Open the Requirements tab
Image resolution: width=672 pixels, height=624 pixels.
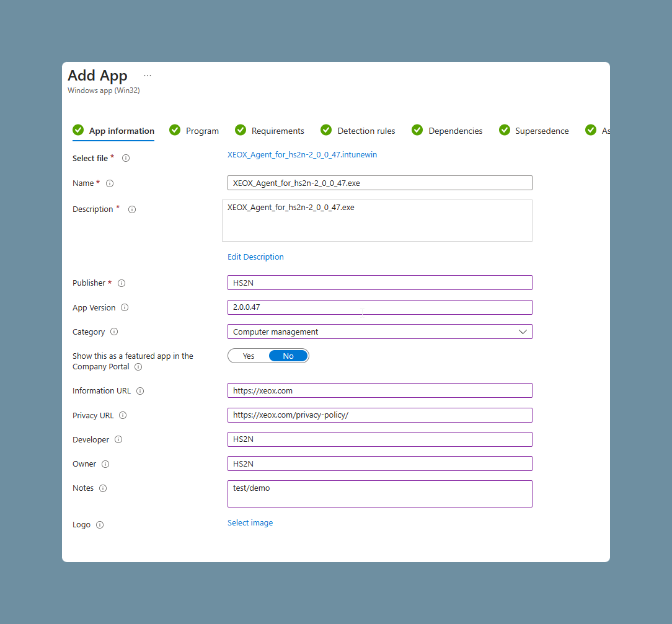(x=270, y=131)
